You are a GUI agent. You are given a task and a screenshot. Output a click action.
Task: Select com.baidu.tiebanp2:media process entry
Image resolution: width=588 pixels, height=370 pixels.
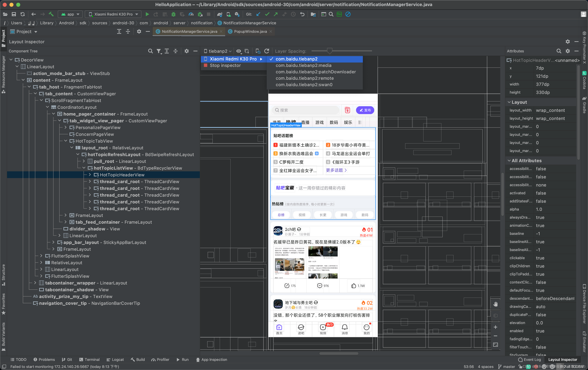pos(303,65)
